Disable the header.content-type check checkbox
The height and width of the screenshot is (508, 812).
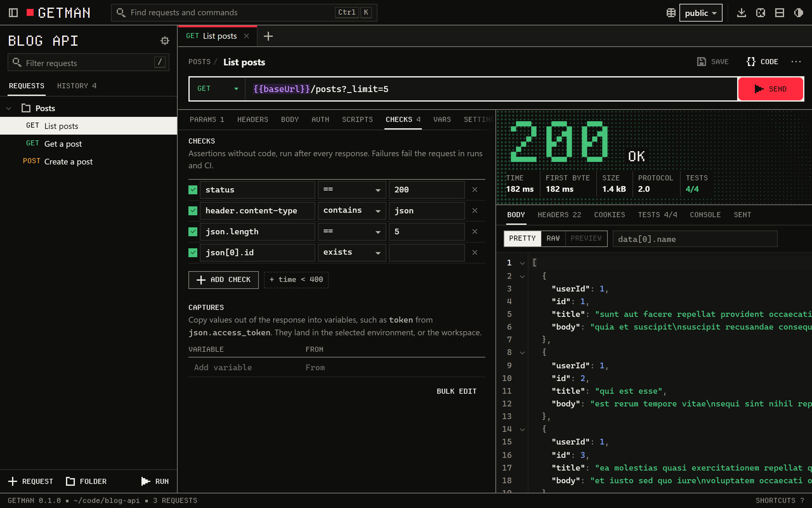point(193,211)
